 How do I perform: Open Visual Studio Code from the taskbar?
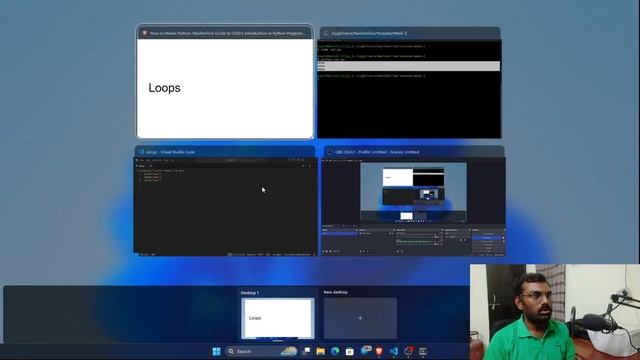(x=394, y=351)
